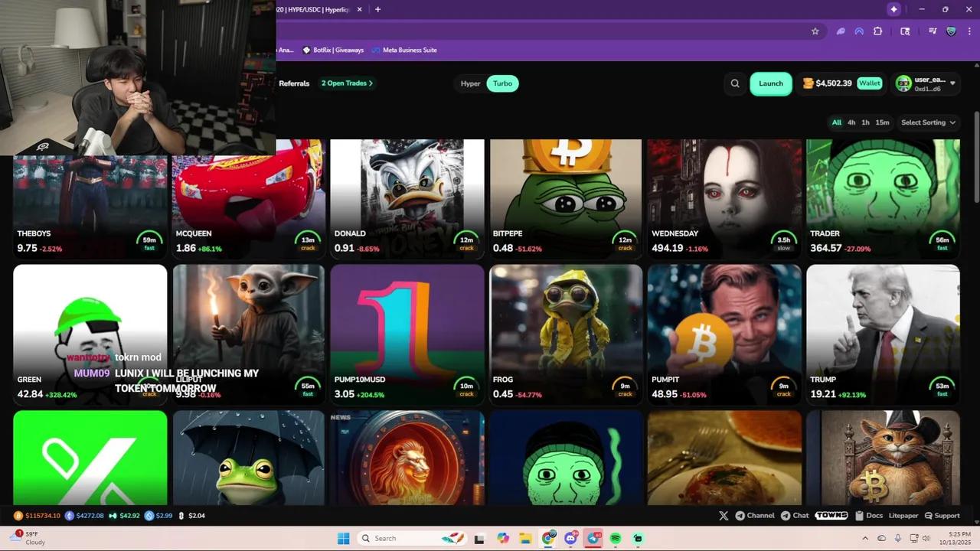Click the search magnifier icon beside Launch
Screen dimensions: 980x551
click(735, 83)
